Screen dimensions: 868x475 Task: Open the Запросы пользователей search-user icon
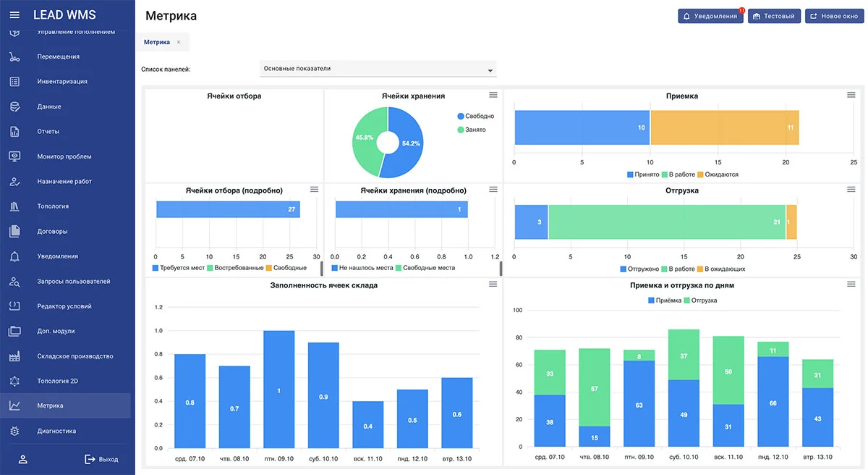tap(14, 282)
